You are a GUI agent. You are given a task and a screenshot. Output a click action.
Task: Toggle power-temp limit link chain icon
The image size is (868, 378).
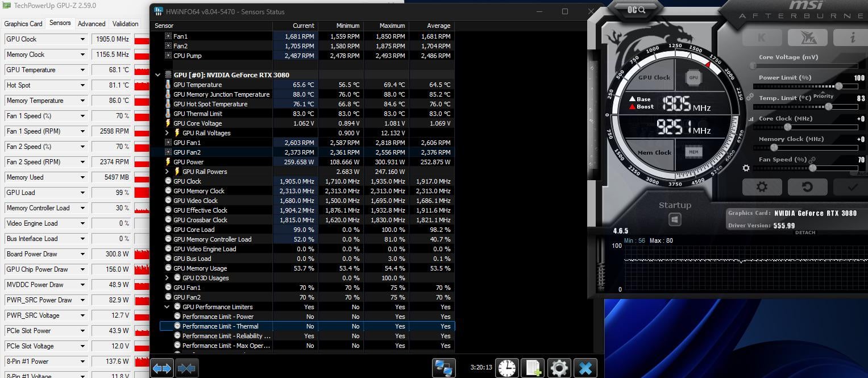[750, 97]
